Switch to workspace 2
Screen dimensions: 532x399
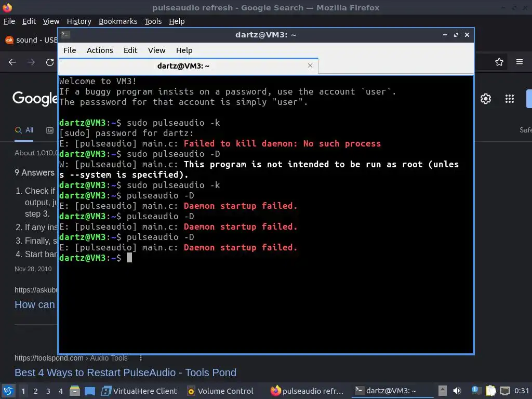(36, 391)
